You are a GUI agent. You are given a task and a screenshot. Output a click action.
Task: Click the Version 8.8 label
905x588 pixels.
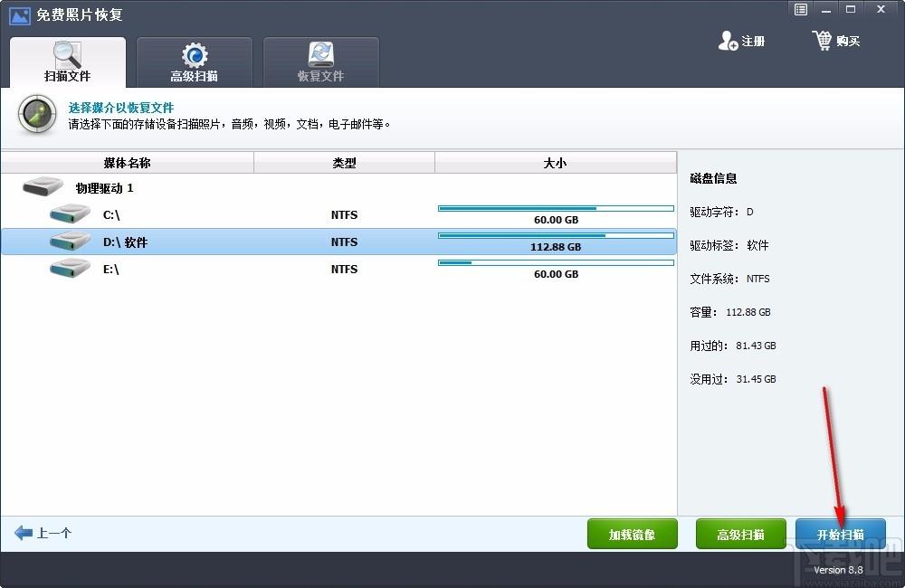[x=838, y=570]
